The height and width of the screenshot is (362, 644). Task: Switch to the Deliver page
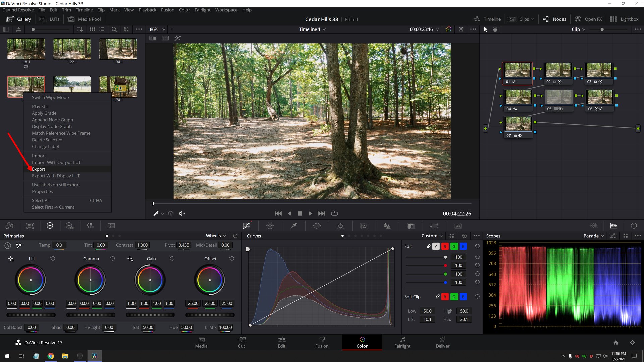442,342
